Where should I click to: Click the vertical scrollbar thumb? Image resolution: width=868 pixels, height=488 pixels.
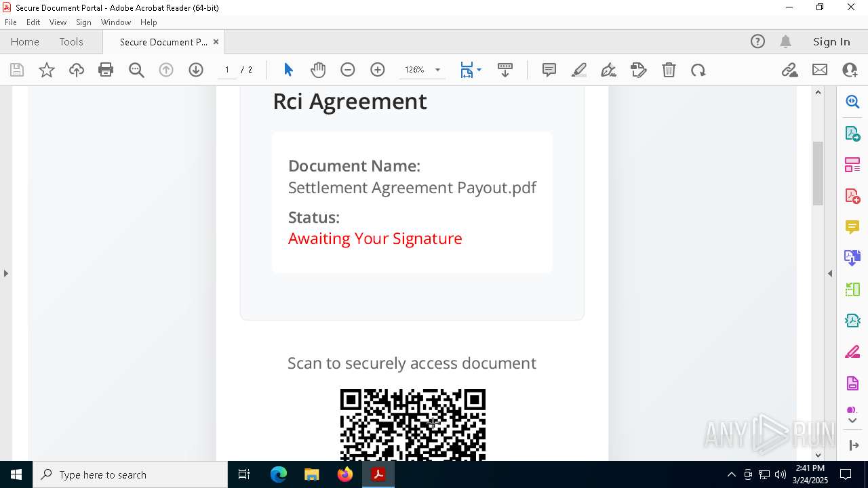[818, 173]
